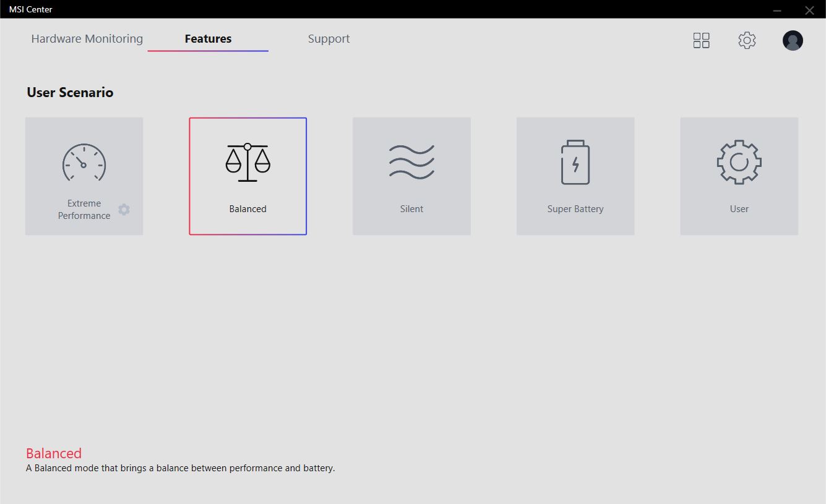The width and height of the screenshot is (826, 504).
Task: Activate the Super Battery label
Action: 575,209
